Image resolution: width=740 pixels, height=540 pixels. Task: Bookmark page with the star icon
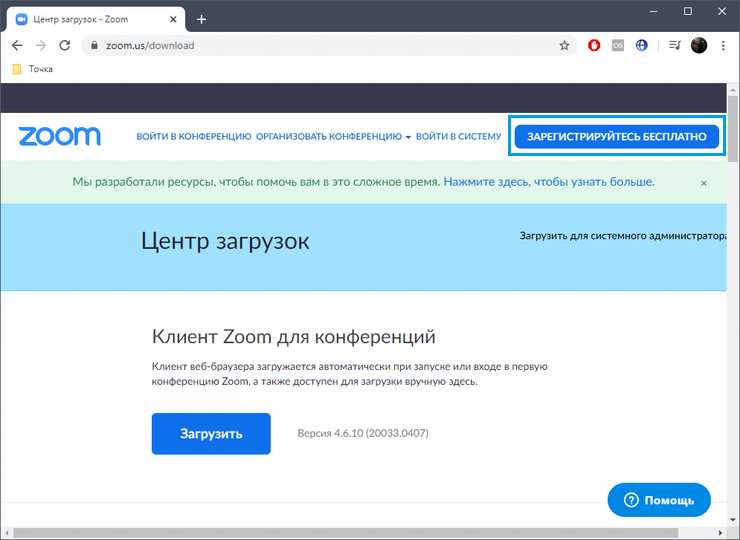(x=564, y=45)
